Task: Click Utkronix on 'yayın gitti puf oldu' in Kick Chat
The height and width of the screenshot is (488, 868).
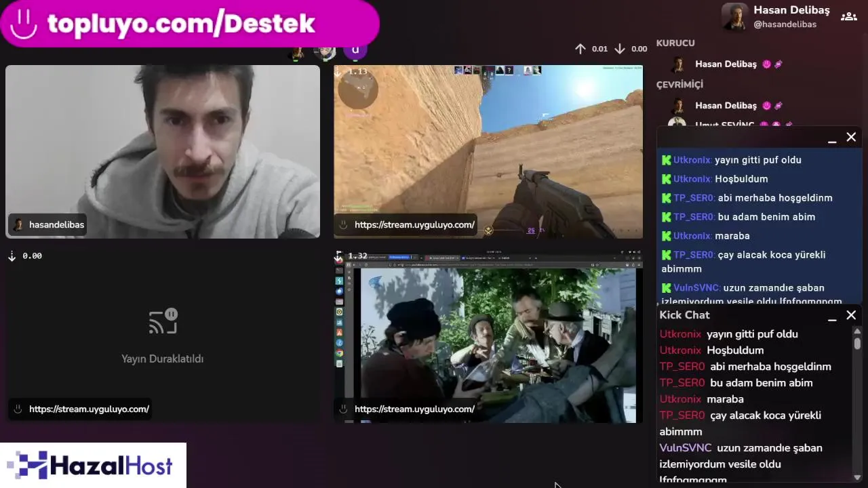Action: click(680, 334)
